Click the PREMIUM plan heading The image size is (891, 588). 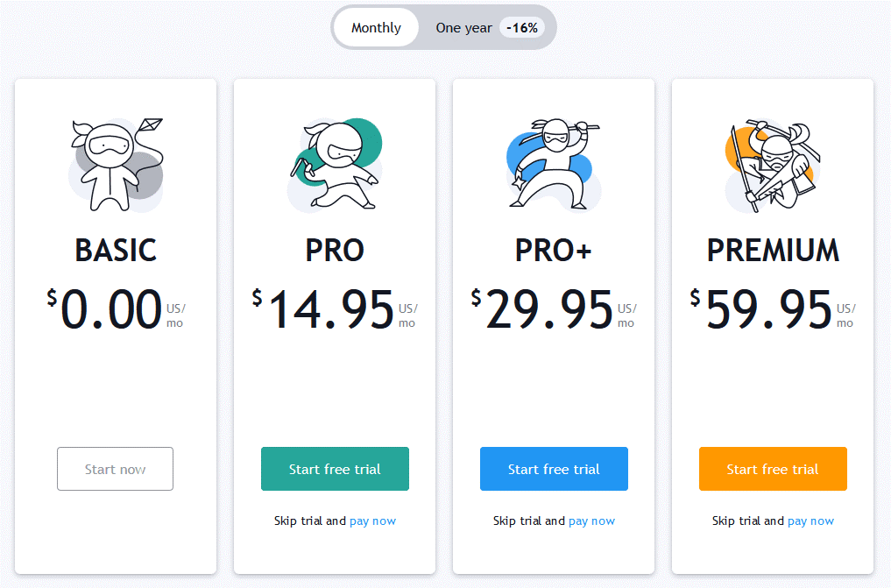[x=773, y=251]
